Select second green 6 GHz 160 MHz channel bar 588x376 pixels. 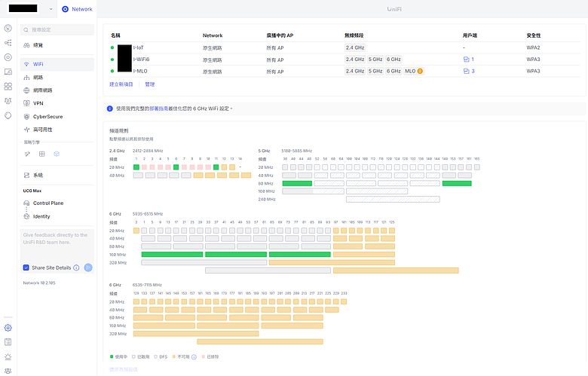(236, 255)
